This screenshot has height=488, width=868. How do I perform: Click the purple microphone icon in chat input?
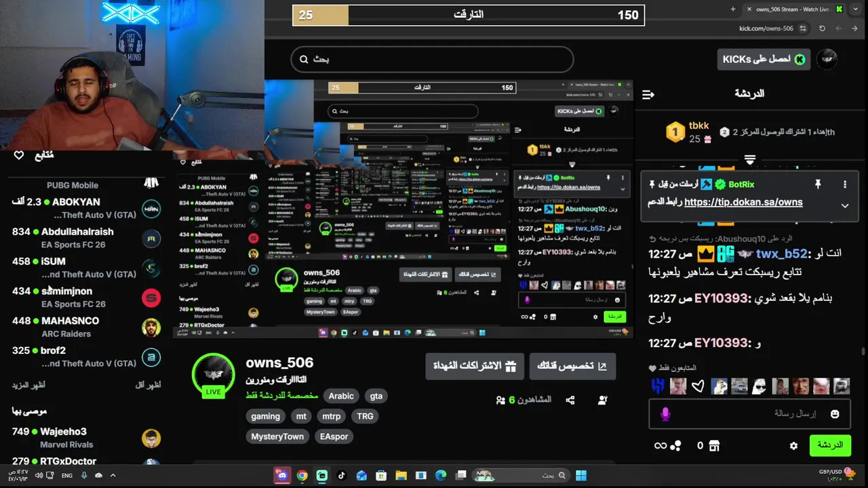click(x=665, y=414)
